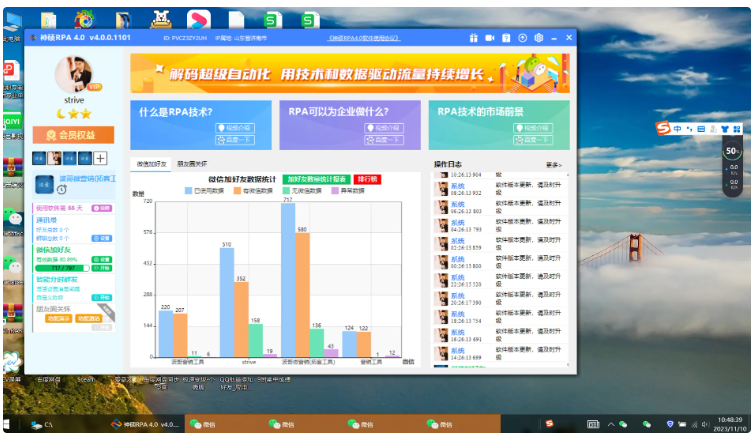The image size is (754, 438).
Task: Click 百度一下 on RPA技术的市场前景 card
Action: tap(533, 140)
